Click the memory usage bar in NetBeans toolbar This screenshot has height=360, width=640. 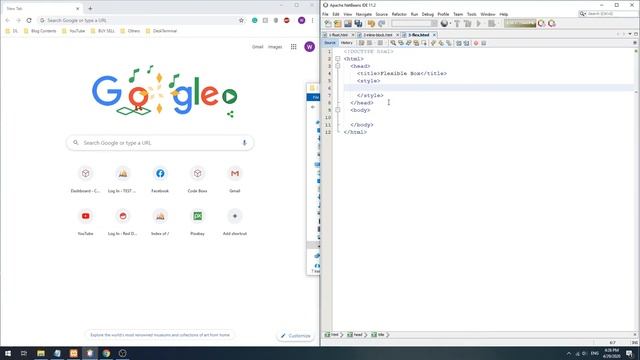click(520, 24)
